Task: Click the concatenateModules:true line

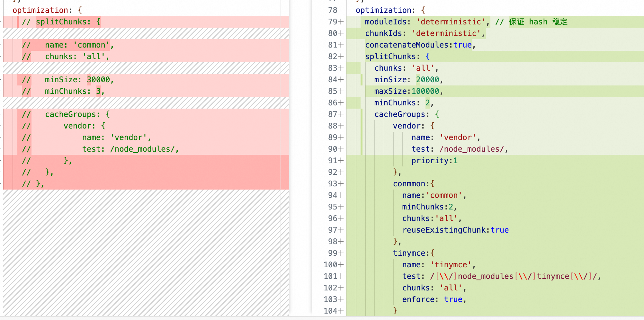Action: [x=420, y=45]
